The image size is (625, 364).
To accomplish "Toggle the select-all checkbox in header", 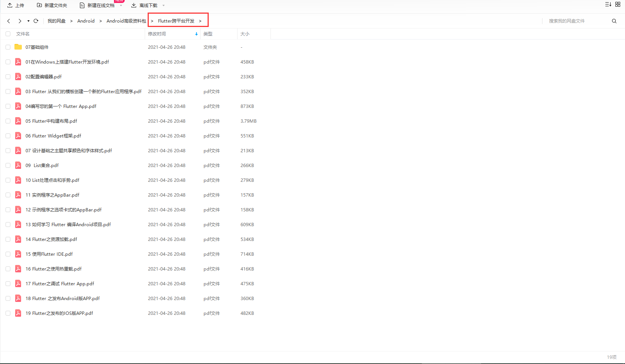I will 8,34.
